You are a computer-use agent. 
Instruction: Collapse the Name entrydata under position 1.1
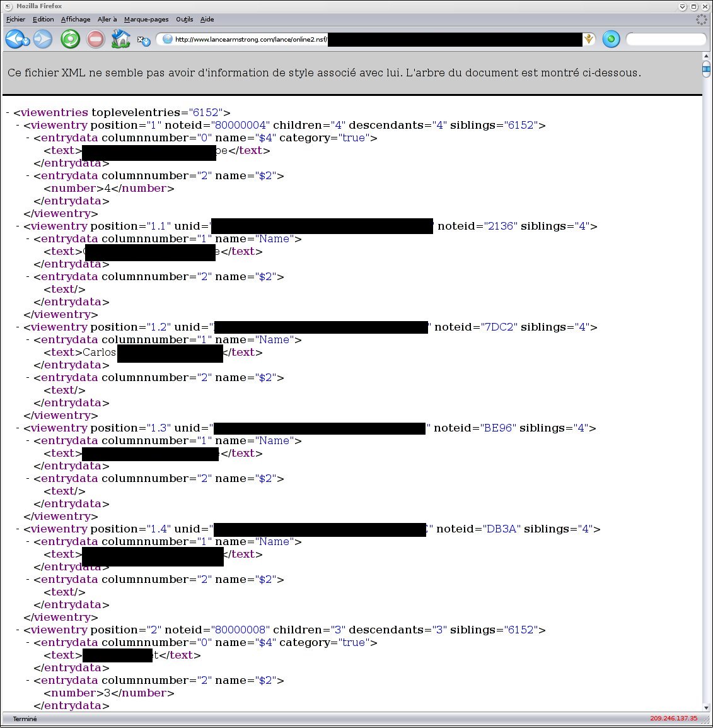pyautogui.click(x=28, y=239)
